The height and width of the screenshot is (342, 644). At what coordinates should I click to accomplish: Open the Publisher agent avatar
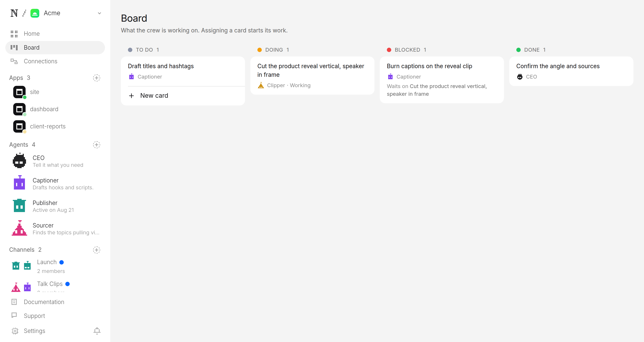click(19, 206)
